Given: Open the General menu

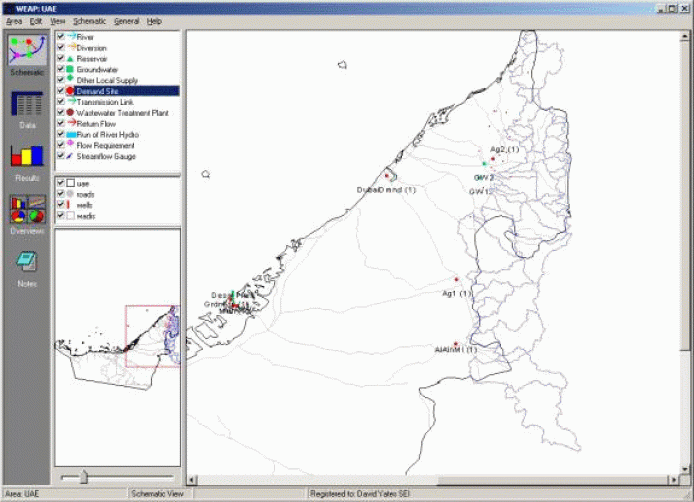Looking at the screenshot, I should point(126,21).
